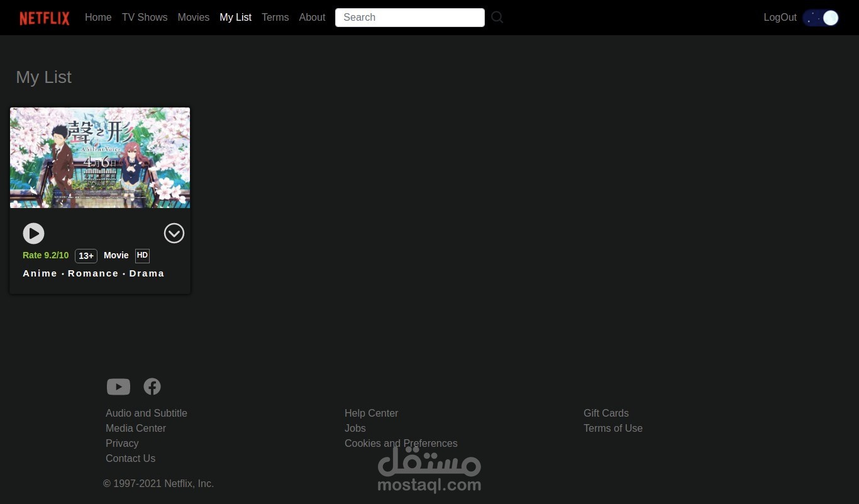
Task: Open the Facebook social icon
Action: [152, 386]
